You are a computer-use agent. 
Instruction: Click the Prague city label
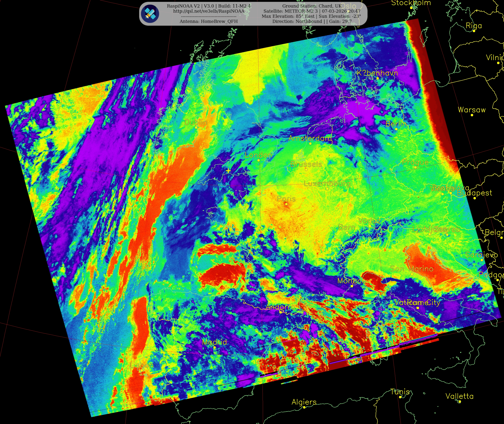click(x=415, y=162)
